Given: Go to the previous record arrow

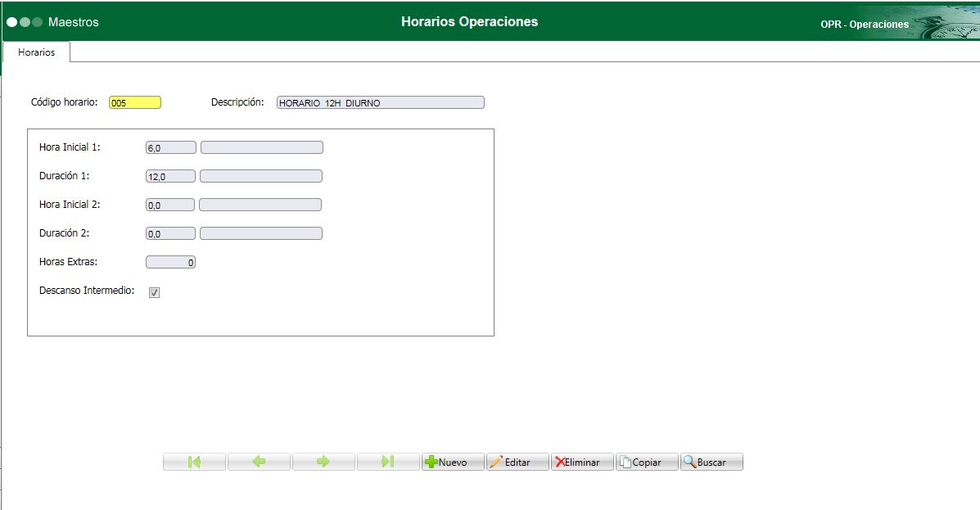Looking at the screenshot, I should click(259, 462).
